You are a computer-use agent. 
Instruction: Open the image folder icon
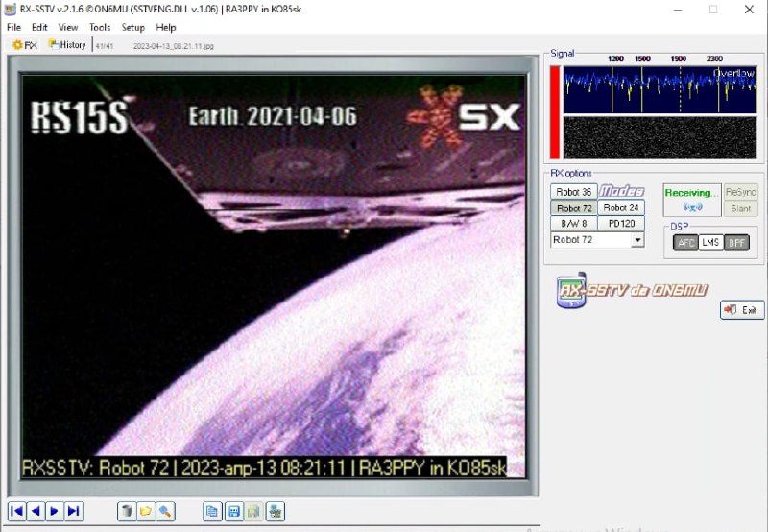[145, 511]
